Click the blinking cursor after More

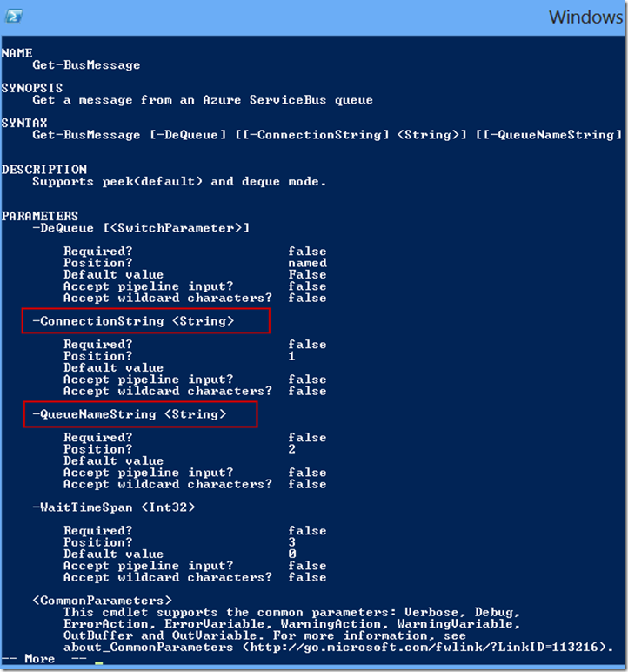pyautogui.click(x=99, y=662)
